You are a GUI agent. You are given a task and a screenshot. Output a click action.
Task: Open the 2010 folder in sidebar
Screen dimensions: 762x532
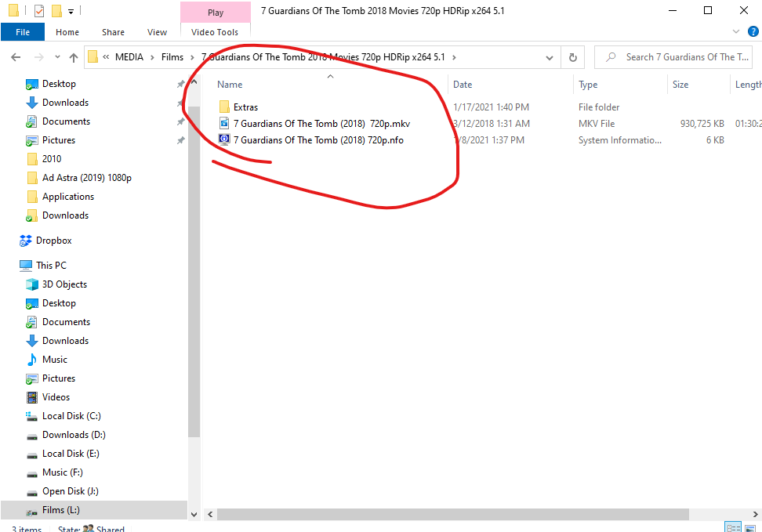pyautogui.click(x=52, y=159)
